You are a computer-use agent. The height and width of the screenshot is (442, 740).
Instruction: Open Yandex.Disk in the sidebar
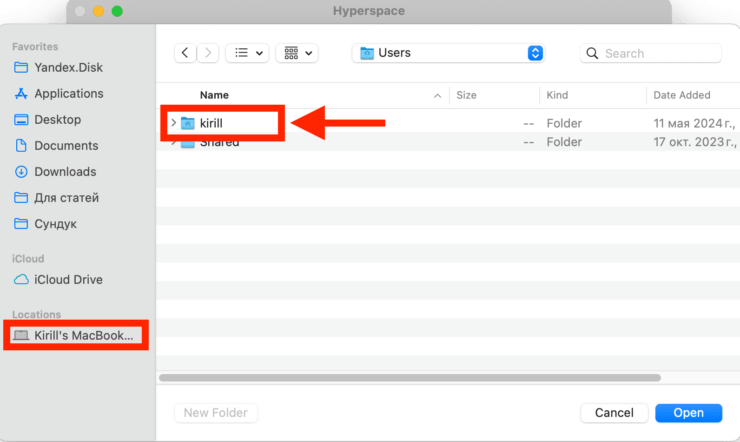68,67
